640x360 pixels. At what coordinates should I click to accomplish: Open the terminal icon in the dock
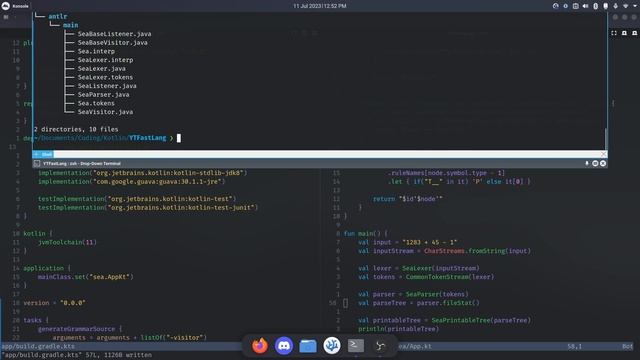tap(356, 345)
